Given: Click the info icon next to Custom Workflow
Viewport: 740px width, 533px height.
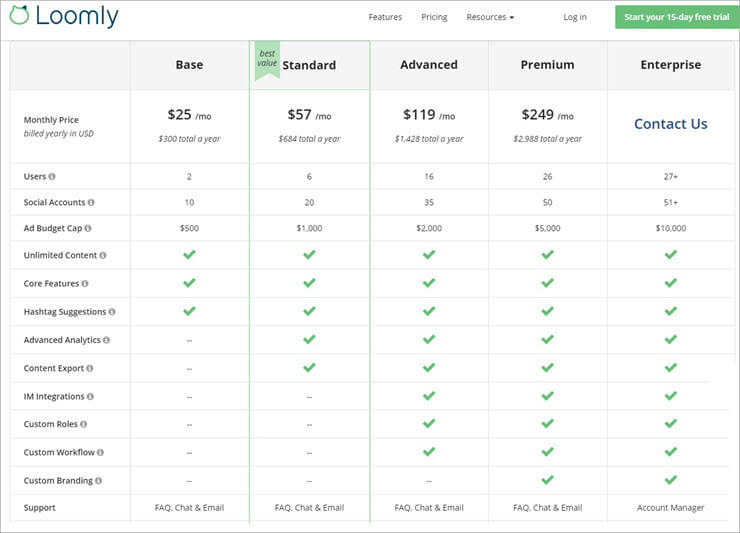Looking at the screenshot, I should [101, 452].
